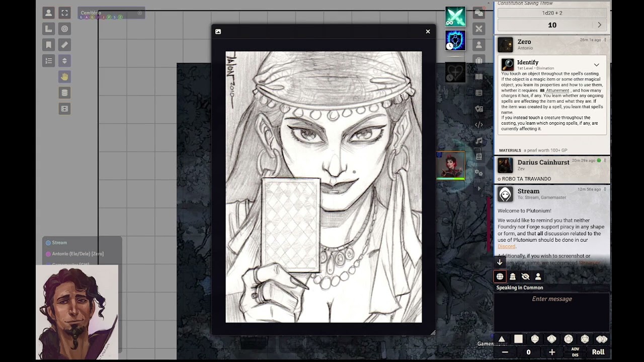The width and height of the screenshot is (644, 362).
Task: Click the Enter message chat field
Action: tap(552, 312)
